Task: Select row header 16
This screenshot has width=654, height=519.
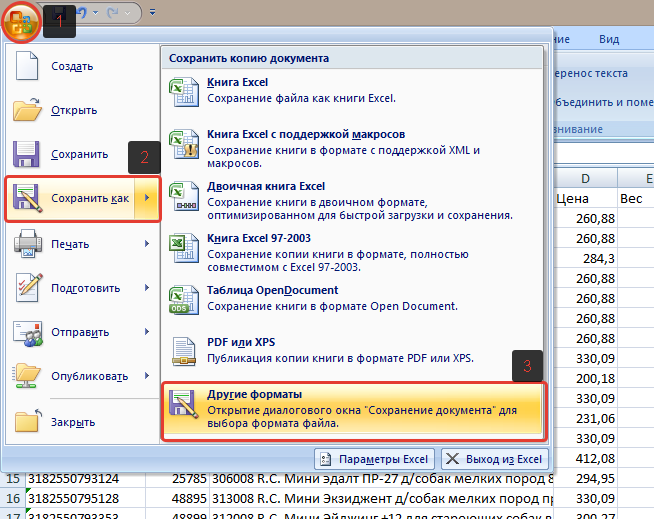Action: coord(13,499)
